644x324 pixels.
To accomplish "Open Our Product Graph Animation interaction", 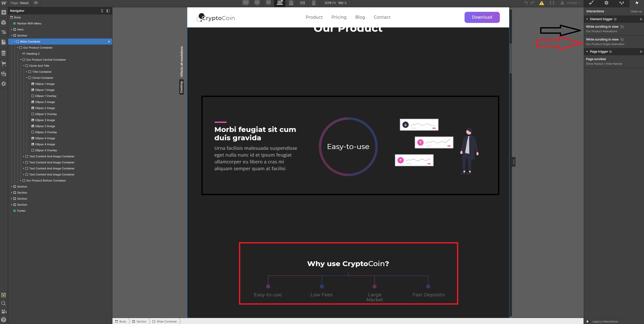I will click(x=614, y=42).
